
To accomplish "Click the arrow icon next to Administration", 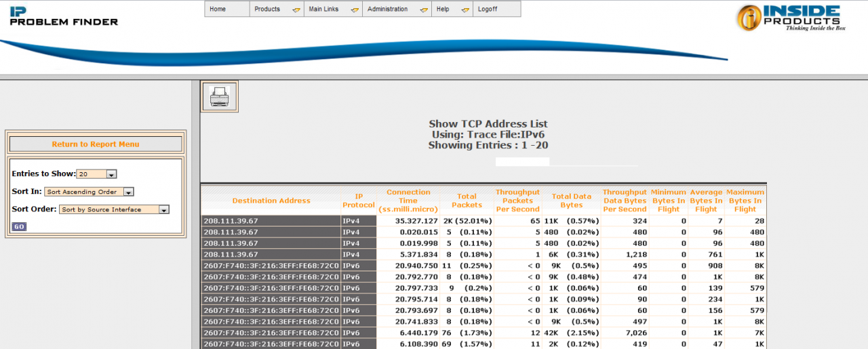I will coord(423,10).
